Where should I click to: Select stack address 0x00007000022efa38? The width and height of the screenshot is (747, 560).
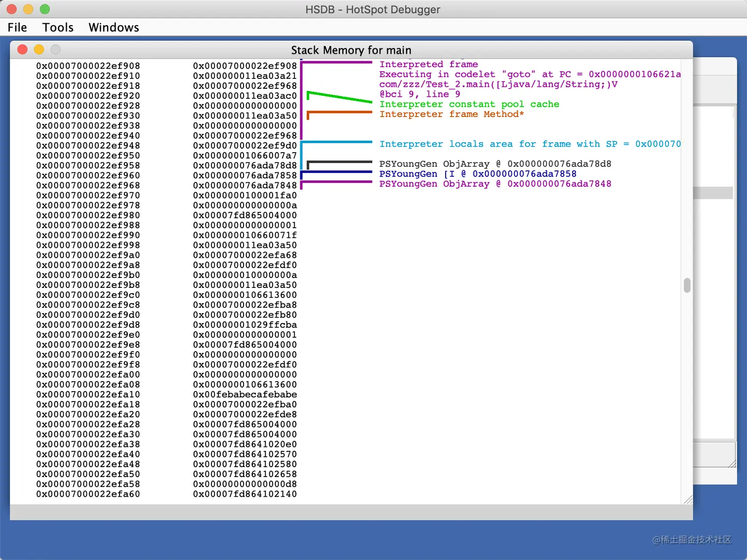tap(88, 444)
